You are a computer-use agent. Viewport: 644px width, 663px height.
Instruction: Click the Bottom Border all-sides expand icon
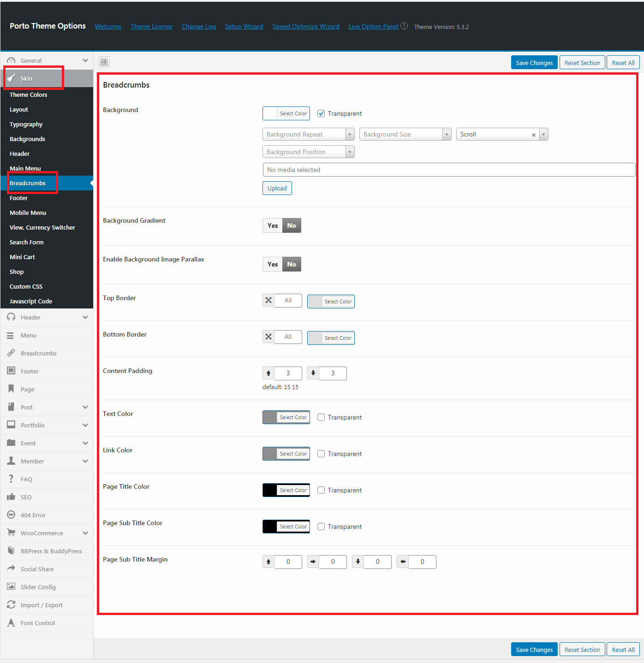click(268, 337)
